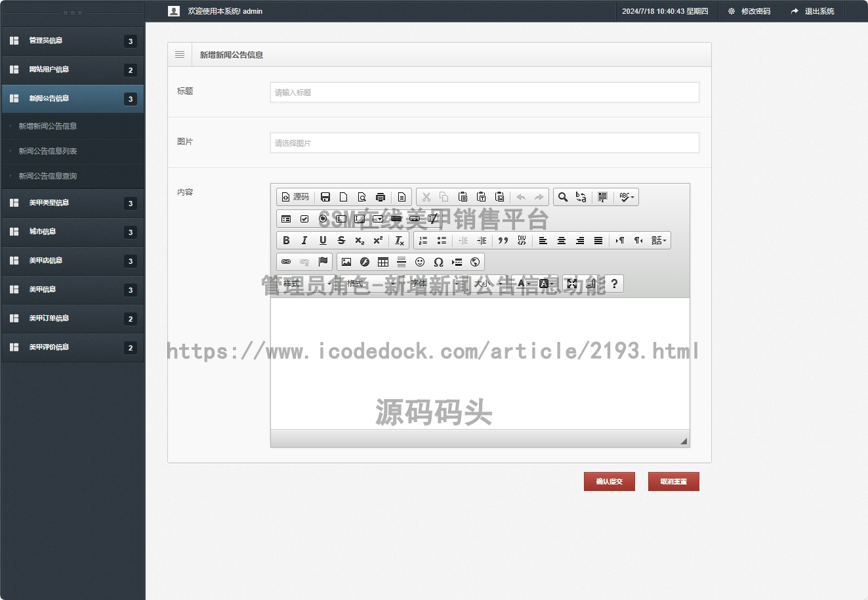
Task: Click the Anchor flag icon
Action: [323, 262]
